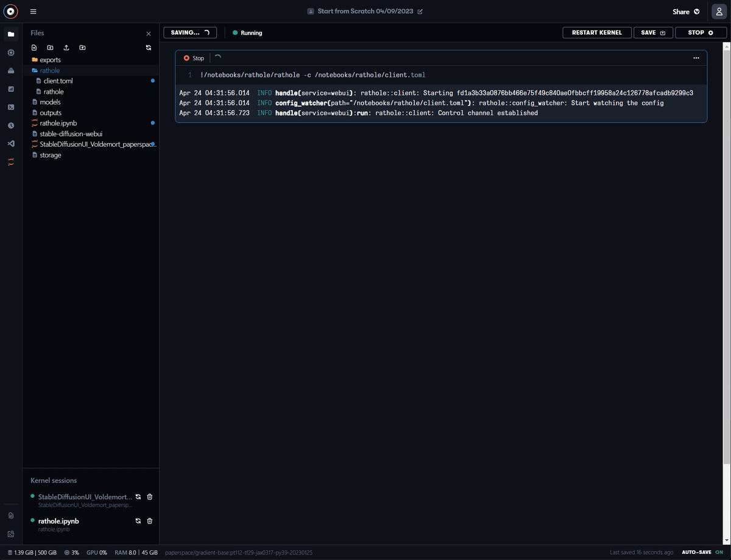The width and height of the screenshot is (731, 560).
Task: Close the Files panel
Action: pos(149,34)
